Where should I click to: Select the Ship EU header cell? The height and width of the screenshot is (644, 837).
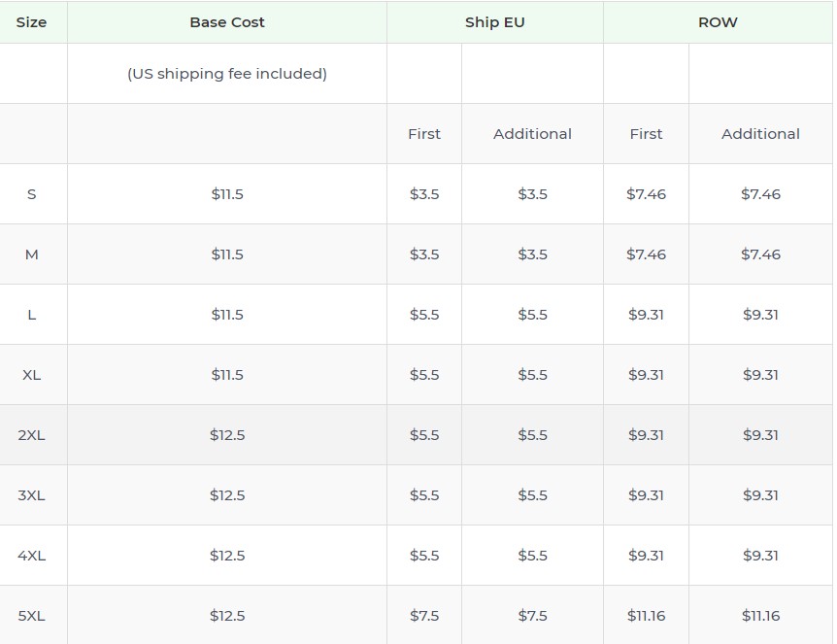pos(495,22)
